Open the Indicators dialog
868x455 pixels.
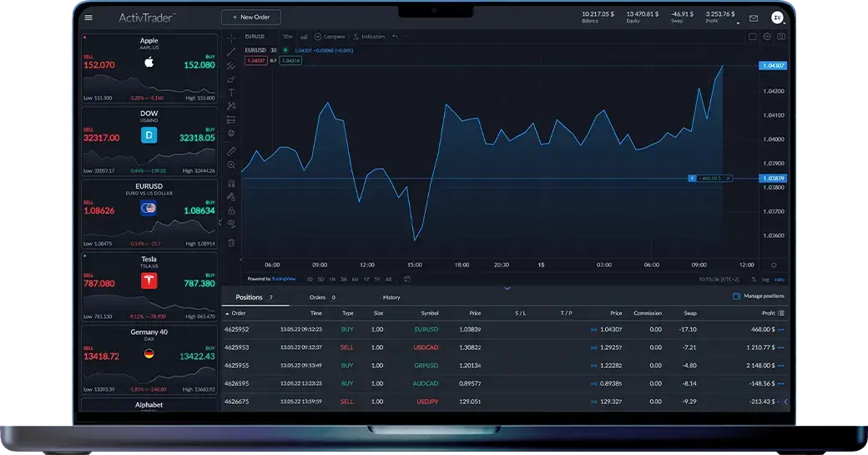pos(369,37)
